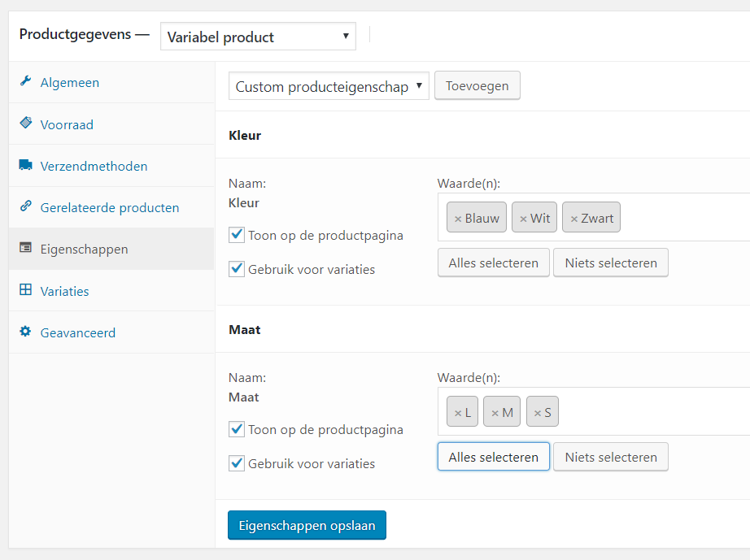750x560 pixels.
Task: Open the Custom producteigenschap dropdown
Action: [329, 86]
